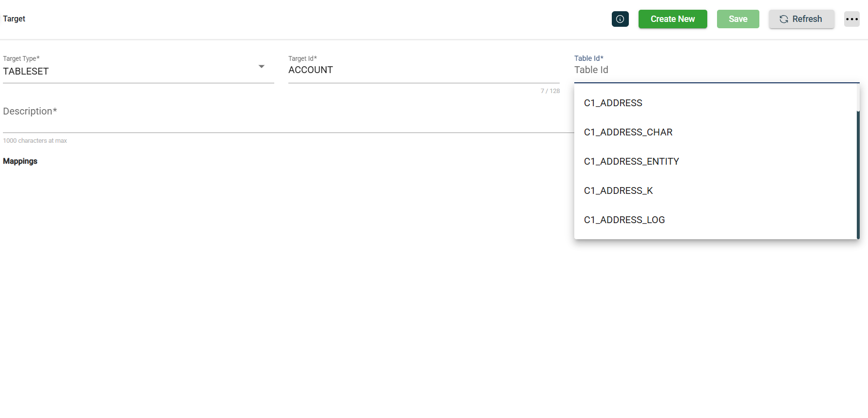Expand the Target Type dropdown arrow
This screenshot has width=868, height=418.
click(262, 67)
